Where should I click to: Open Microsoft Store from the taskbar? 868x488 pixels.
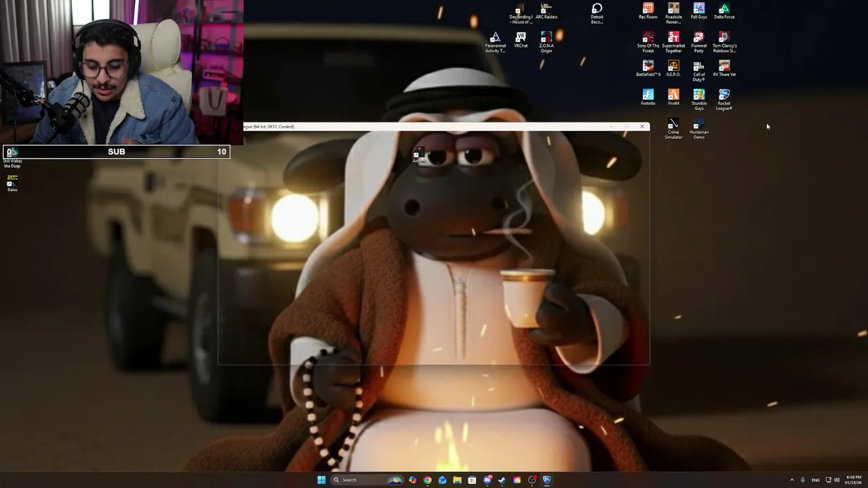472,480
